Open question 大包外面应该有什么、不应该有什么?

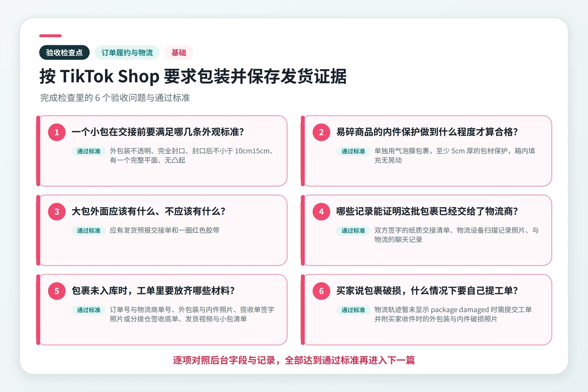coord(149,211)
